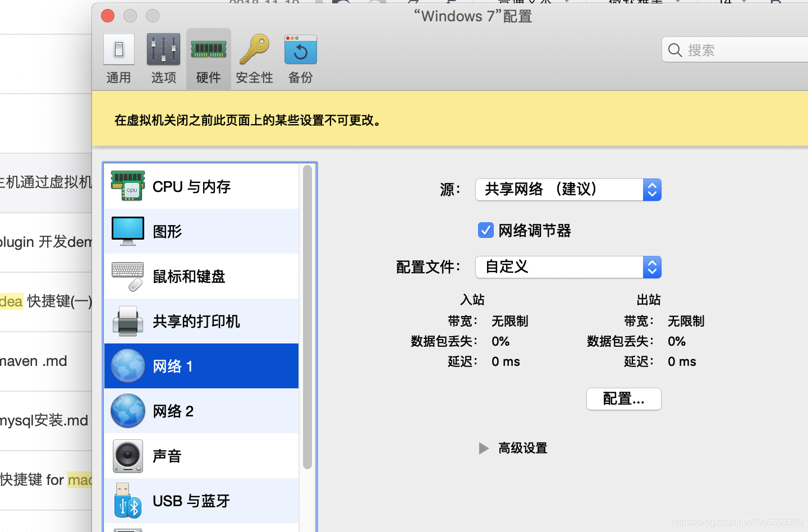
Task: Open the 源 dropdown showing 共享网络（建议）
Action: [568, 190]
